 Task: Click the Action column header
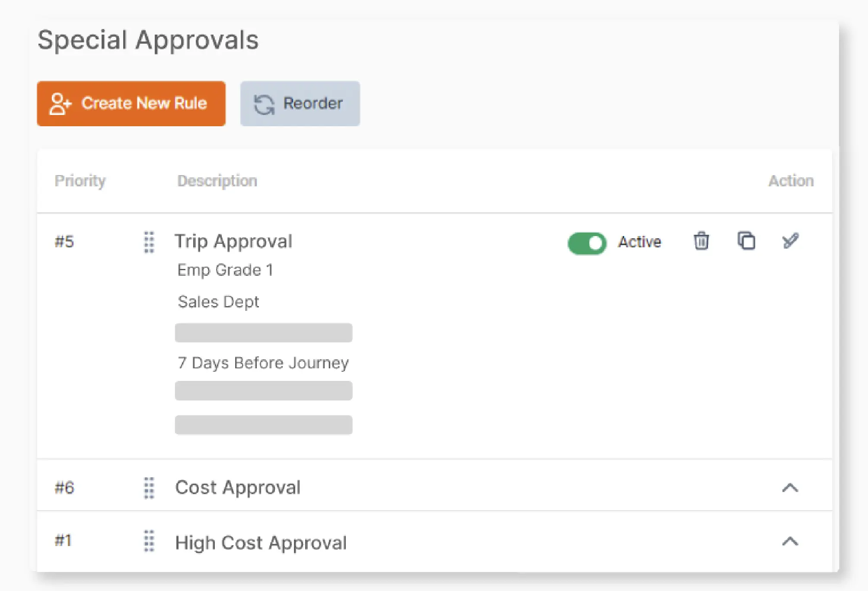tap(791, 181)
